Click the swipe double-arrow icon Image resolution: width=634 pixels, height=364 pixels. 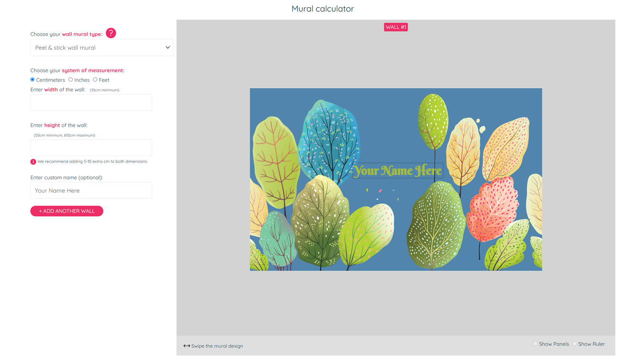(x=186, y=346)
